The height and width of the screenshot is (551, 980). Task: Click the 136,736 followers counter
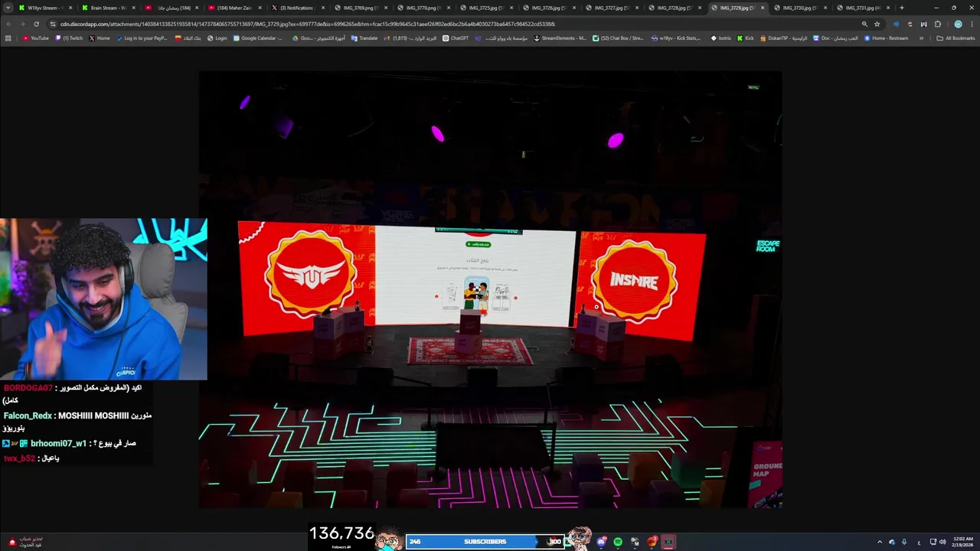[x=341, y=535]
